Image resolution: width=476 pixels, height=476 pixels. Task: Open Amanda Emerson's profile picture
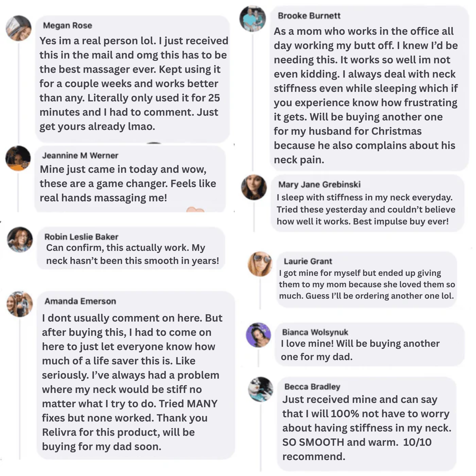tap(20, 304)
